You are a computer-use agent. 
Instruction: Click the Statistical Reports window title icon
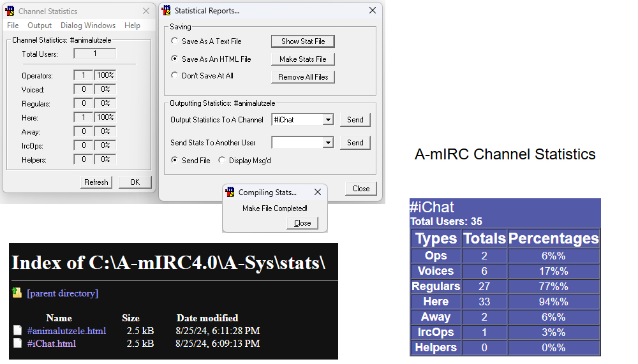(166, 10)
